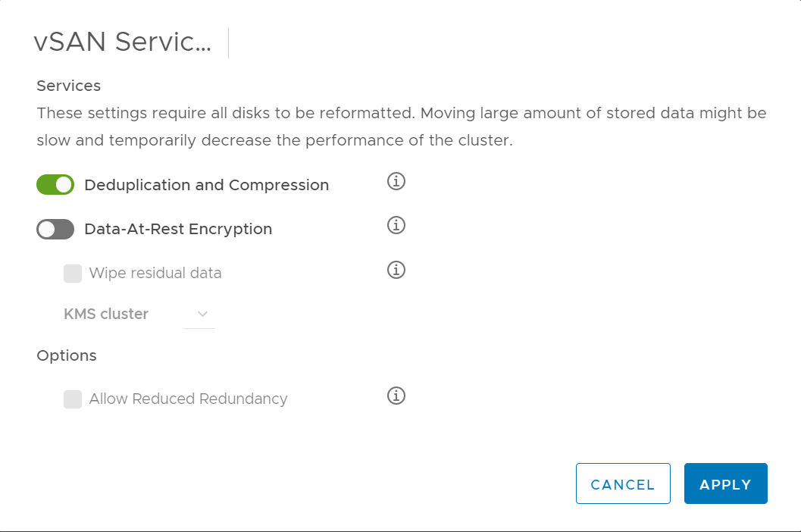Click the Wipe residual data label text
This screenshot has width=801, height=532.
155,273
